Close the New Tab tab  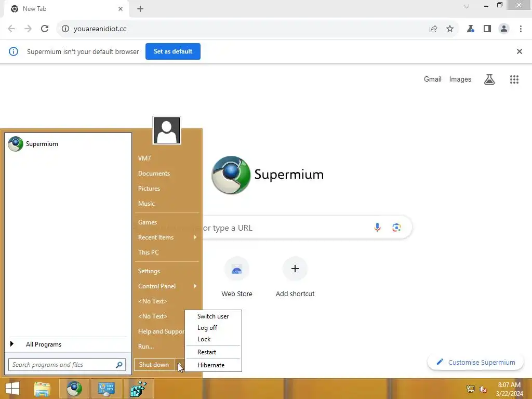tap(121, 9)
